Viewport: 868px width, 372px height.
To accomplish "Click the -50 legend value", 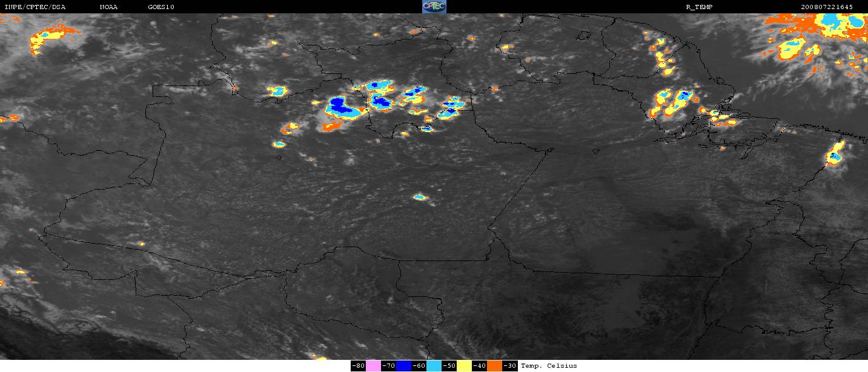I will coord(449,366).
